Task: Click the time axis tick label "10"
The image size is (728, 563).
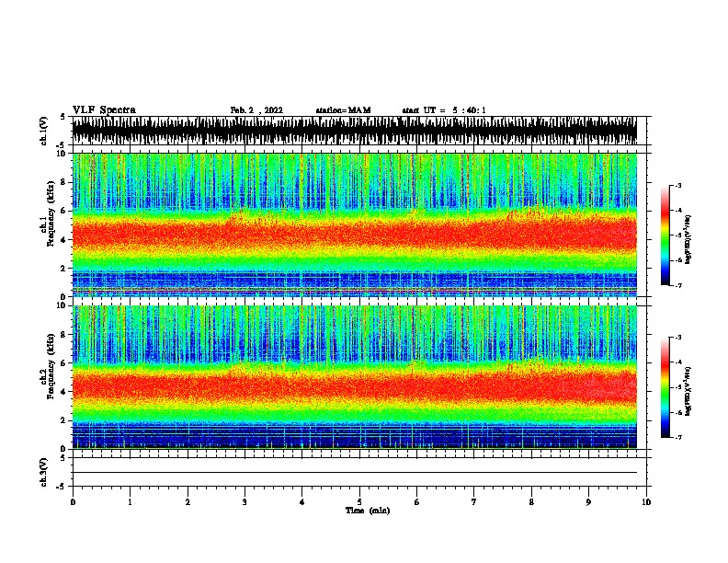Action: pyautogui.click(x=646, y=502)
